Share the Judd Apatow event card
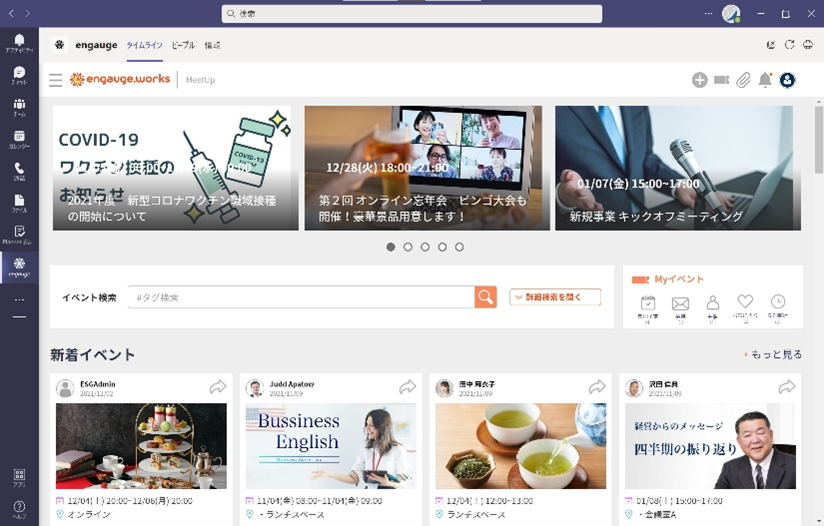Viewport: 824px width, 526px height. (x=407, y=388)
